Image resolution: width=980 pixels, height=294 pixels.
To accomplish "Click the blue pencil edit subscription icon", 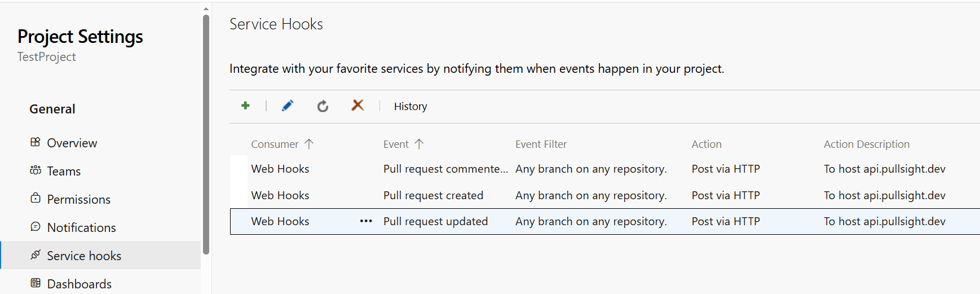I will [x=288, y=106].
